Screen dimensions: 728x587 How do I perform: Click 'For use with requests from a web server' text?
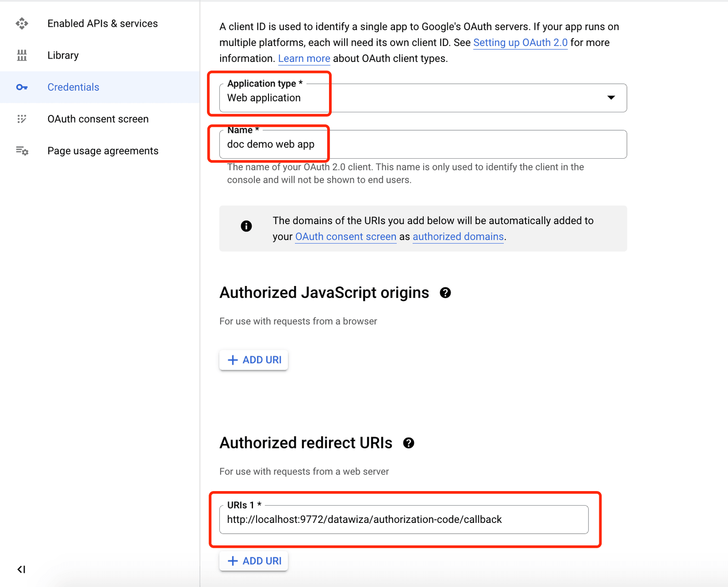[304, 472]
